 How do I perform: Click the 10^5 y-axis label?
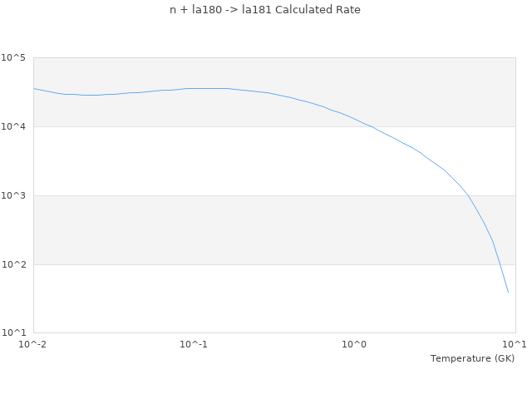pos(13,58)
